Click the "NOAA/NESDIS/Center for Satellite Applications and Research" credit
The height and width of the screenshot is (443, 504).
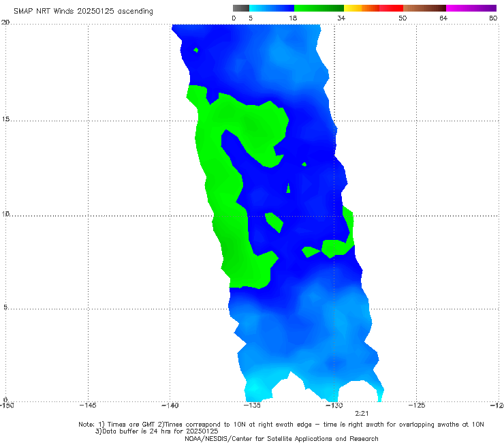point(281,439)
